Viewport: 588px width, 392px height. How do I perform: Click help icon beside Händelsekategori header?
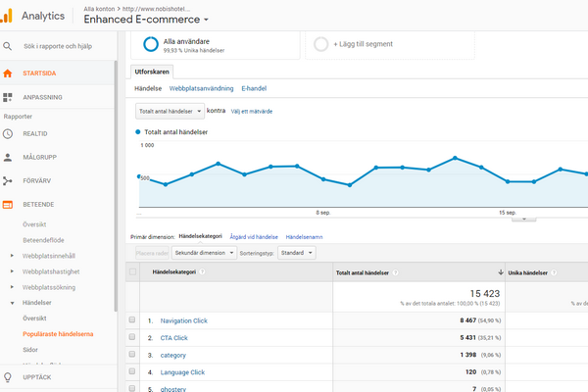click(202, 271)
